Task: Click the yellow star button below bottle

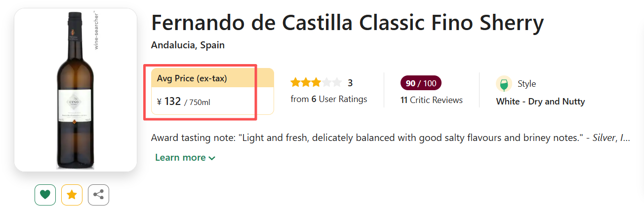Action: tap(72, 195)
